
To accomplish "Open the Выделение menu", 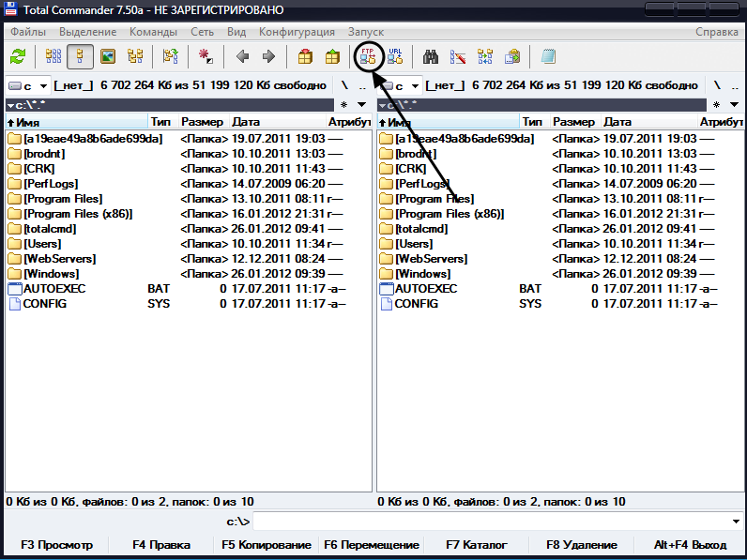I will point(87,32).
